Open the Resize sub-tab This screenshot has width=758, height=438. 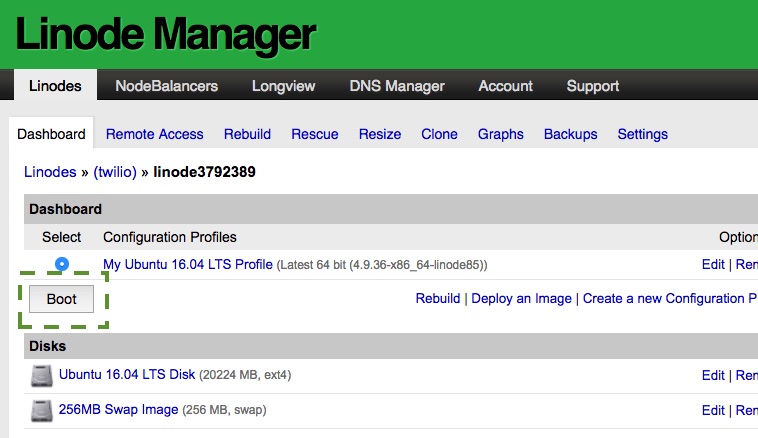click(380, 134)
